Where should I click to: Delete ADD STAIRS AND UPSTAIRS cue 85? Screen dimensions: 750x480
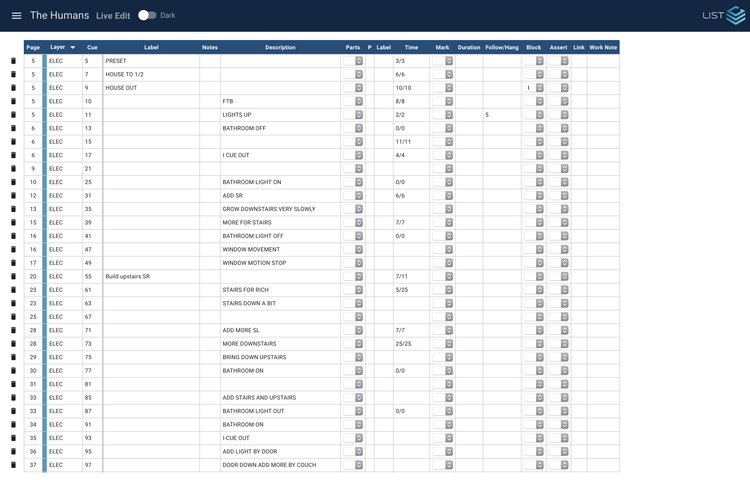pos(13,397)
